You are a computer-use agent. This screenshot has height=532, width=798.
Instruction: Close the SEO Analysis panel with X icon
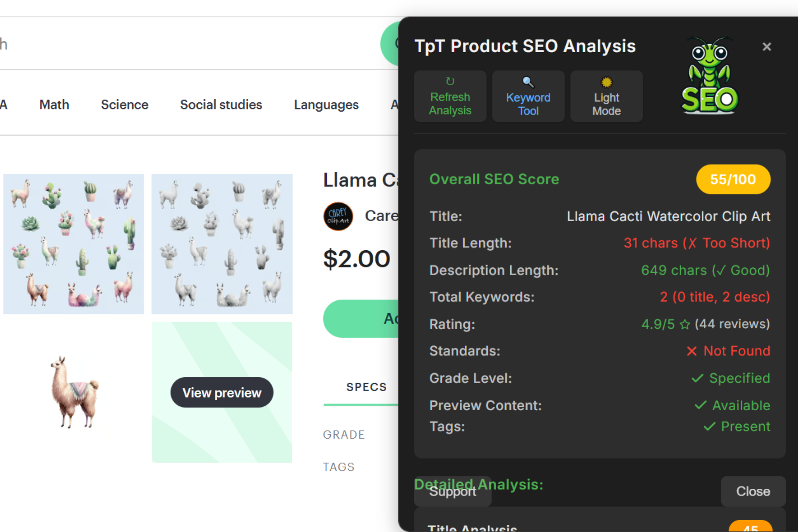(x=766, y=47)
